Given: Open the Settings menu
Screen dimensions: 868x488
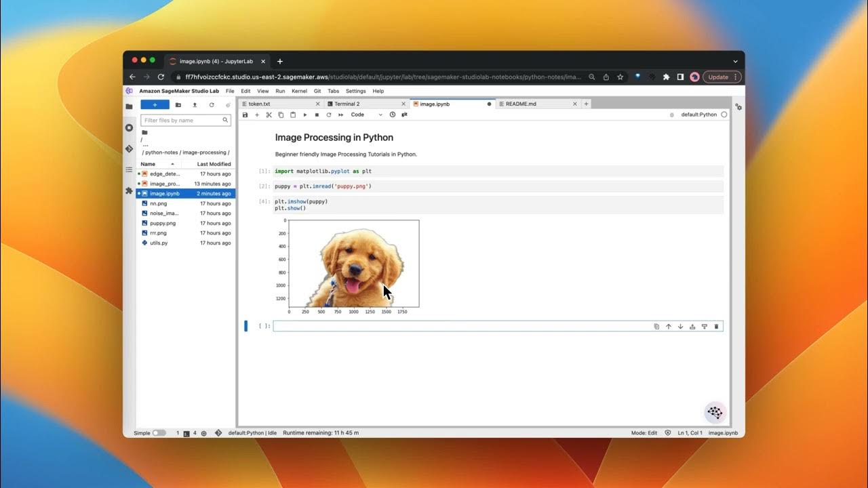Looking at the screenshot, I should click(356, 91).
